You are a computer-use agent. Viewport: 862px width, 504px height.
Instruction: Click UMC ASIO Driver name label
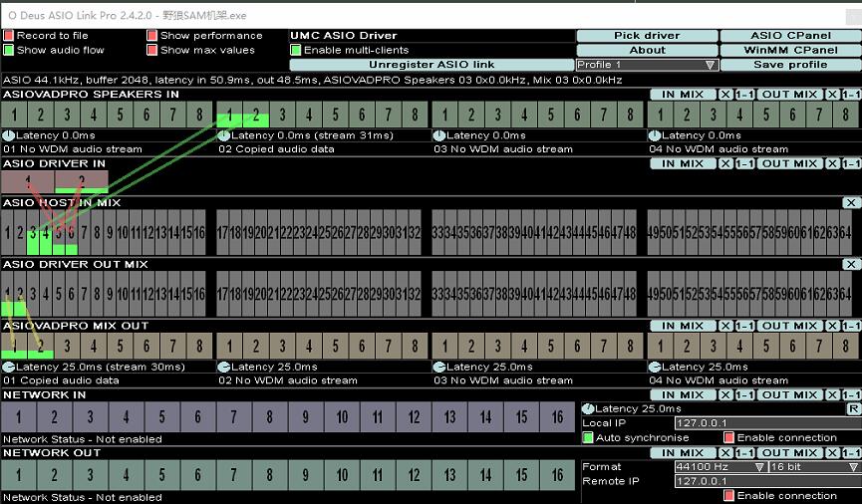click(x=344, y=36)
